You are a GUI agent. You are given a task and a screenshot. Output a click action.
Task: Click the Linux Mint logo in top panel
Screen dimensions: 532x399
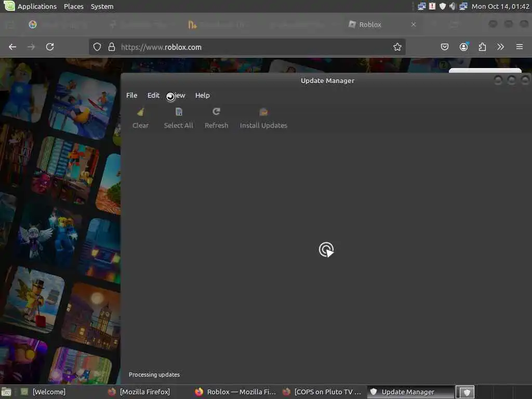tap(9, 6)
